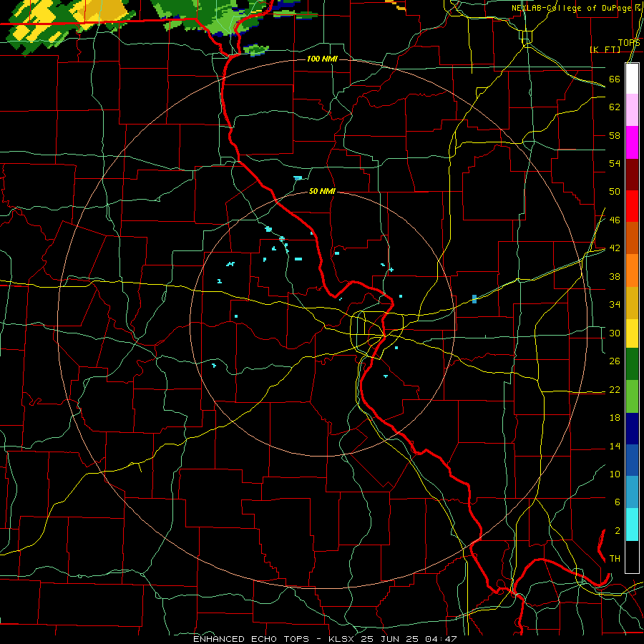The width and height of the screenshot is (644, 644).
Task: Click the dark green 26 kft swatch
Action: (632, 364)
